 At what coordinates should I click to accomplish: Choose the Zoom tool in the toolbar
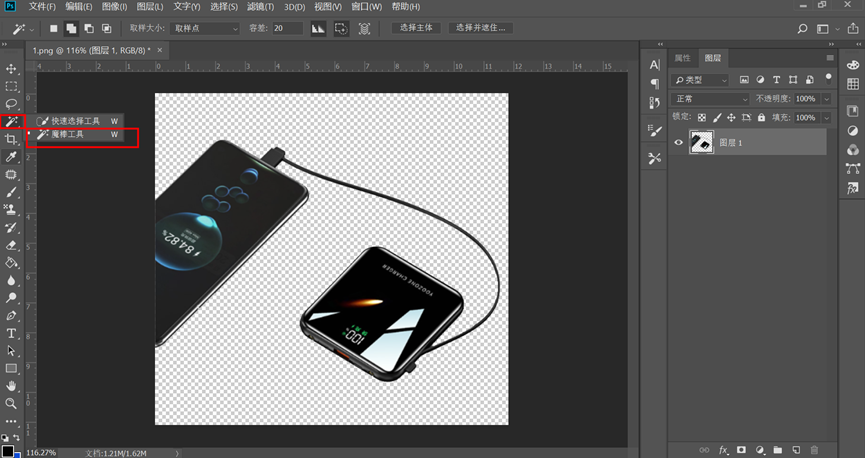(x=12, y=403)
